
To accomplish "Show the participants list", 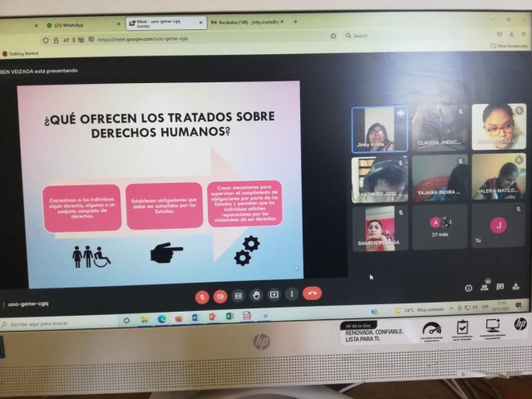I will tap(485, 288).
